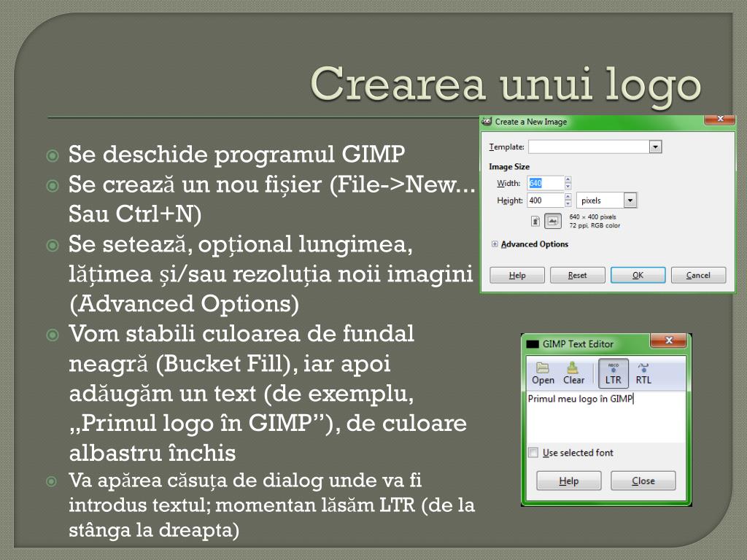Select the portrait orientation icon
Screen dimensions: 747x560
click(x=535, y=221)
